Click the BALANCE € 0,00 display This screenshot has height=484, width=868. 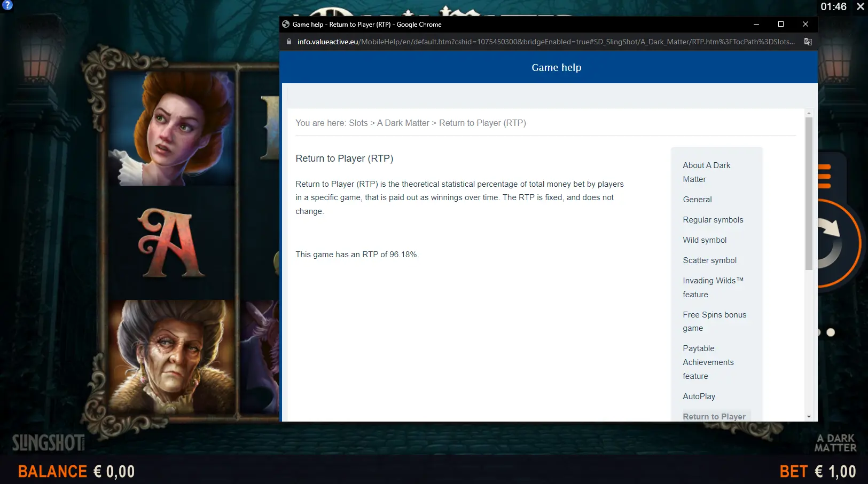(76, 472)
